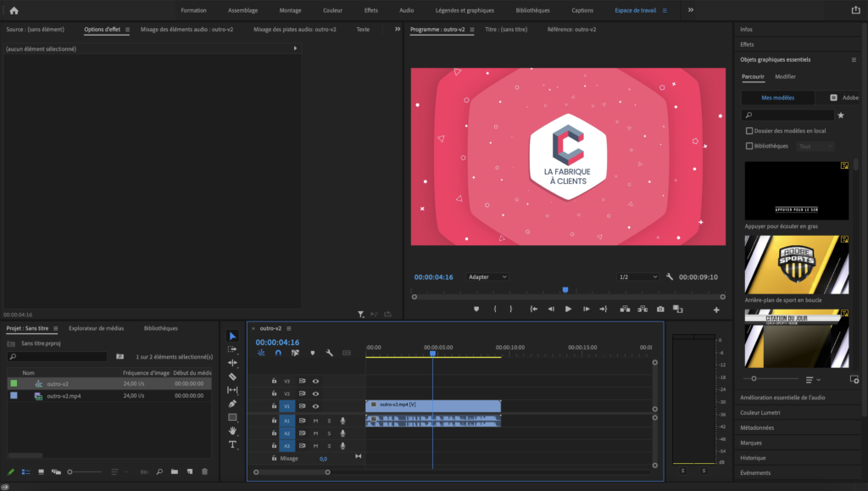Create a new bin in Project panel

pos(175,471)
